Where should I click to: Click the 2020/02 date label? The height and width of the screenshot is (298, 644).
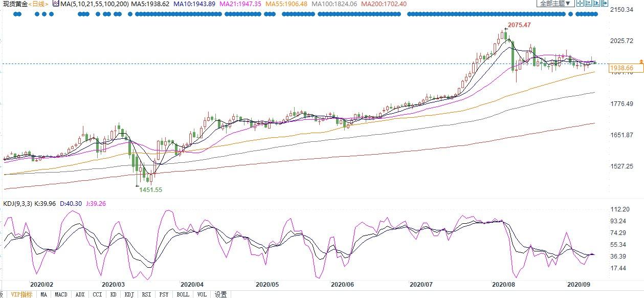pos(42,284)
